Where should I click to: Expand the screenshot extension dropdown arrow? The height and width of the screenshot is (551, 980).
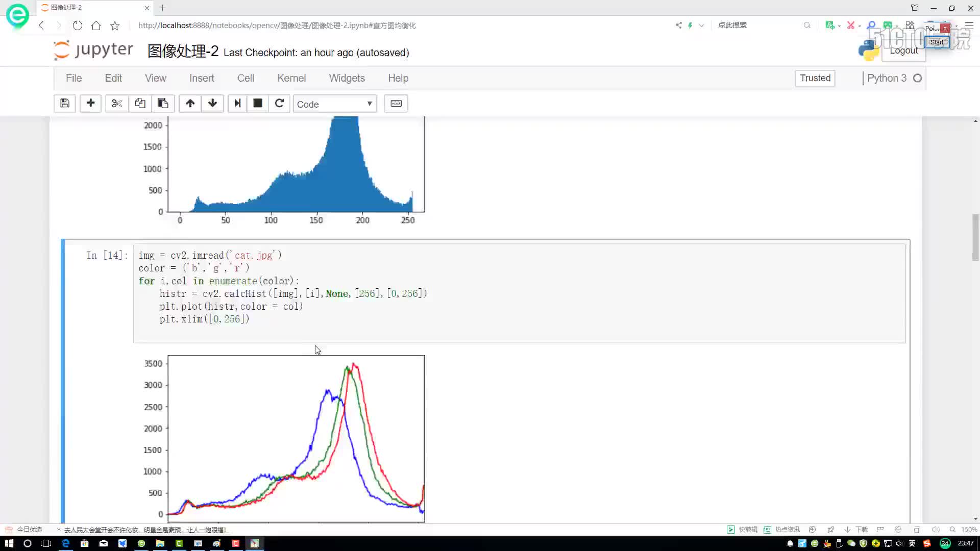(x=860, y=26)
